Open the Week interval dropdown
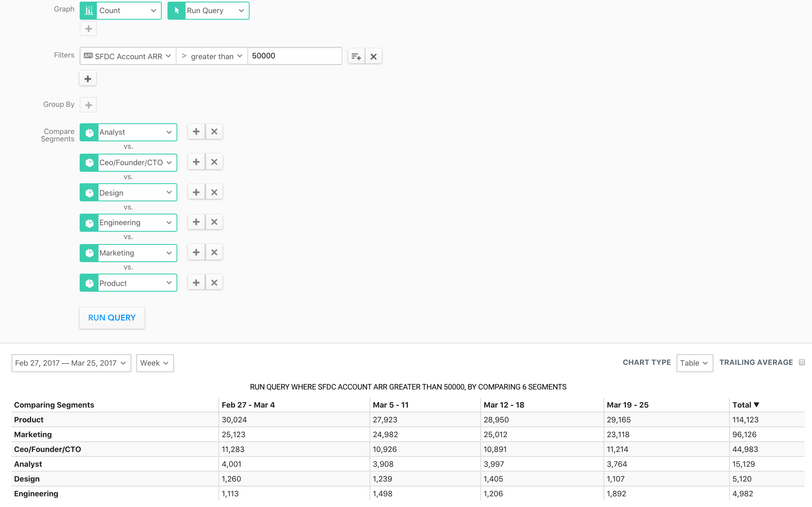 155,363
